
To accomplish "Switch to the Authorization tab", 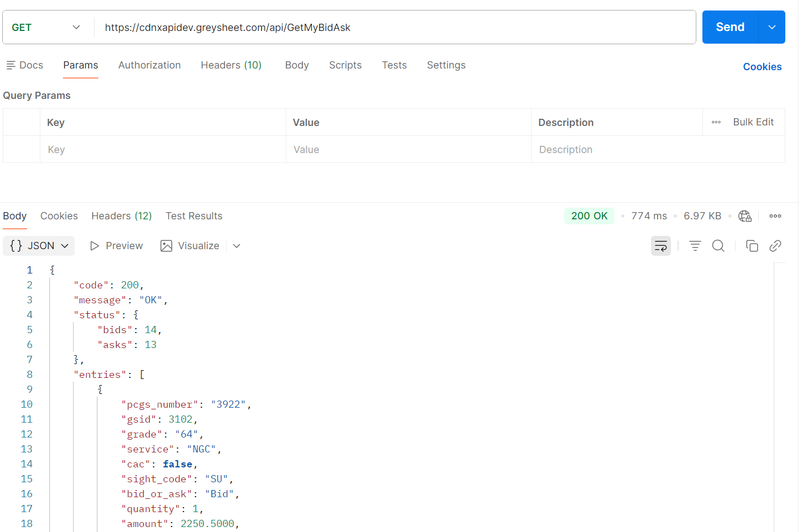I will pyautogui.click(x=149, y=65).
